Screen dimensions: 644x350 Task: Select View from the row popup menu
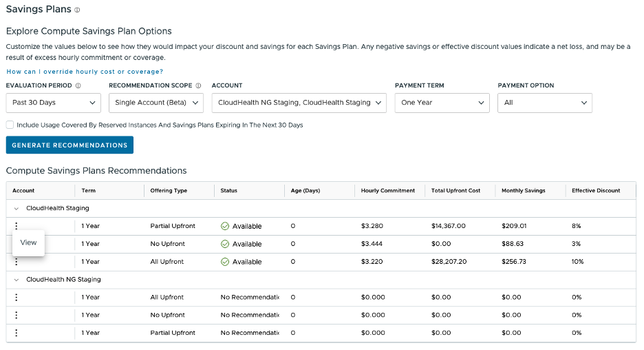coord(29,243)
